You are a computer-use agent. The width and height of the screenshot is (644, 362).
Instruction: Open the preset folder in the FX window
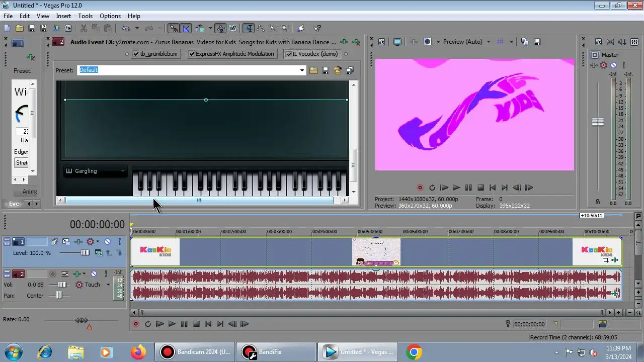coord(313,70)
